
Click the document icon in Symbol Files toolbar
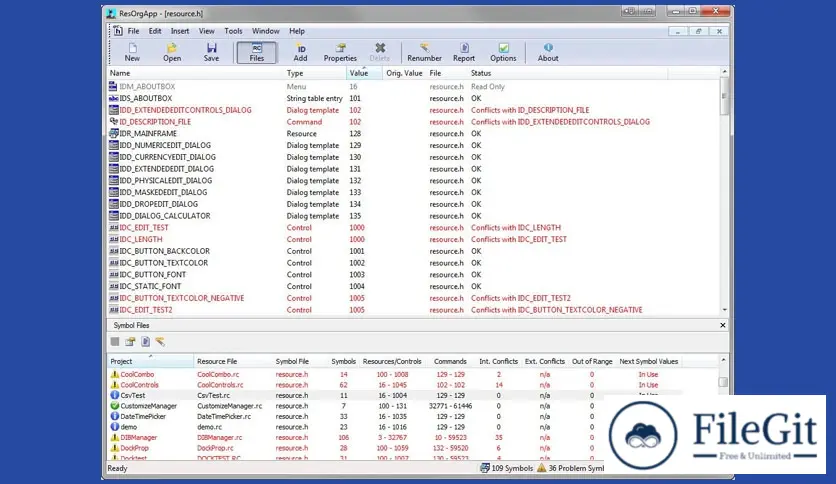pyautogui.click(x=145, y=342)
